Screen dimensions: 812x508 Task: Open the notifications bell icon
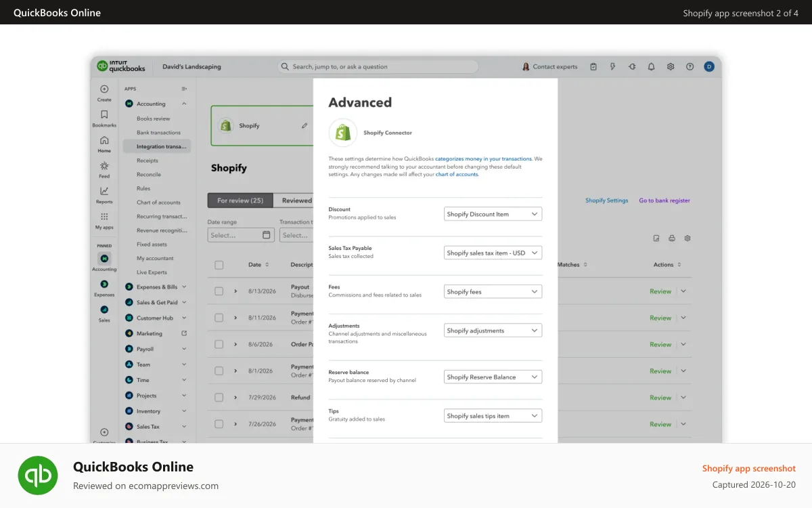tap(651, 66)
